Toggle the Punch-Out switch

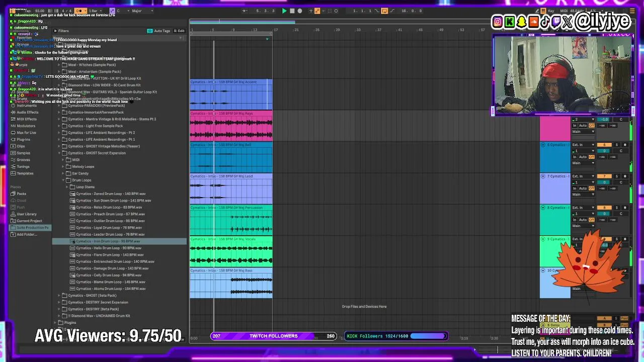(391, 11)
